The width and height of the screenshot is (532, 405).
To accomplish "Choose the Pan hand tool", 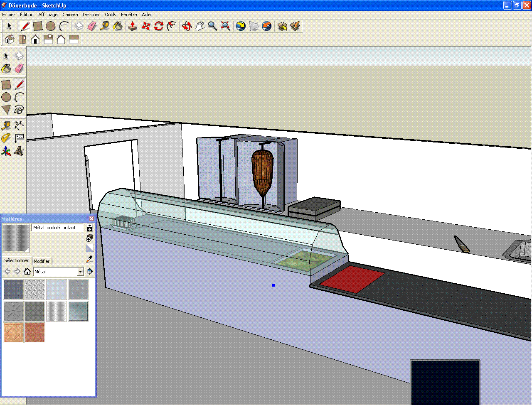I will 200,26.
